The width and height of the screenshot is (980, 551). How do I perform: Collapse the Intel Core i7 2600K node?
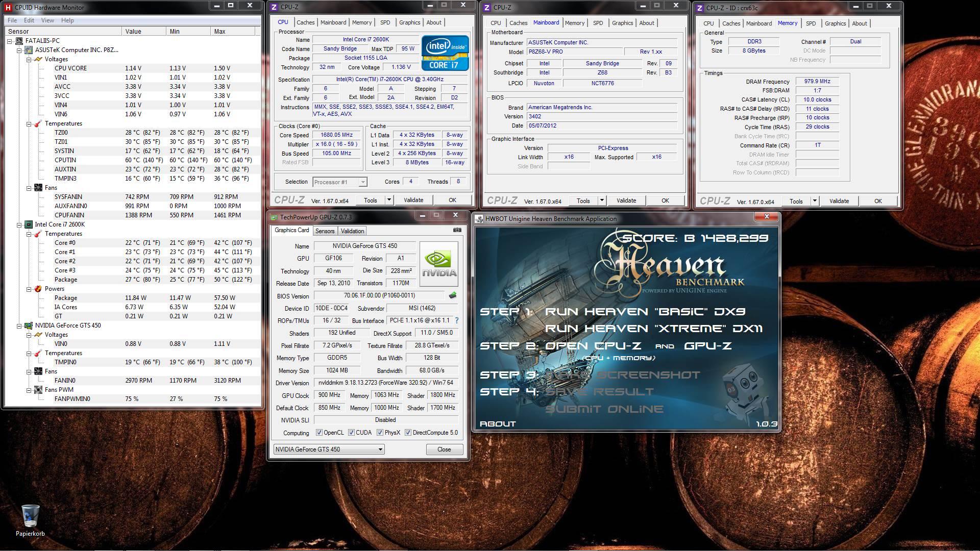pos(19,224)
